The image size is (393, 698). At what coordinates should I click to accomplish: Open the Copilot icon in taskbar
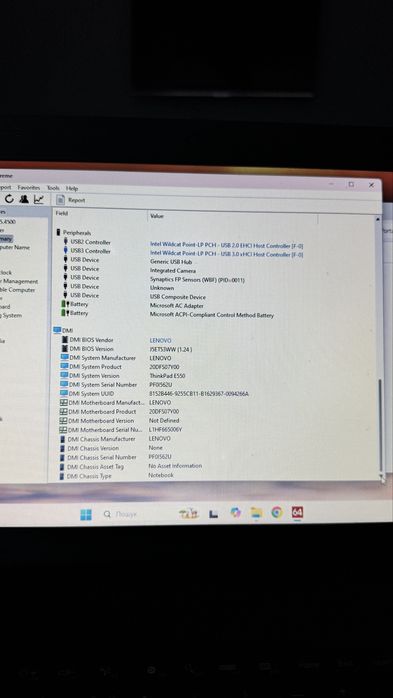[235, 513]
